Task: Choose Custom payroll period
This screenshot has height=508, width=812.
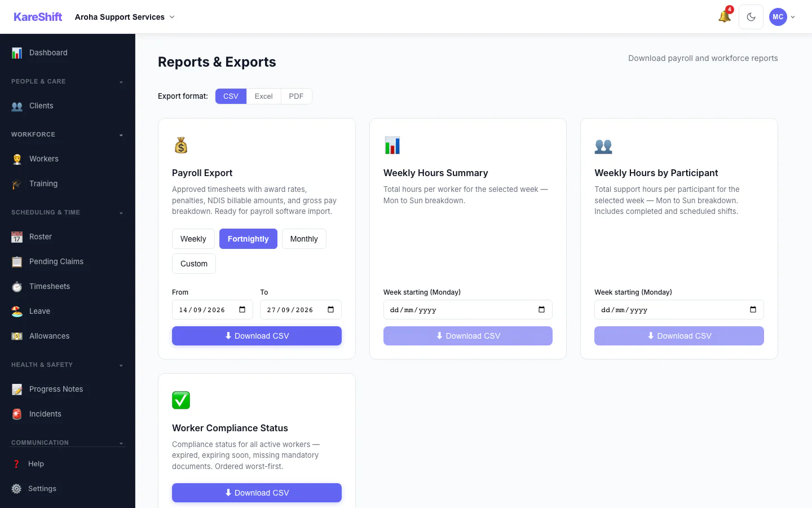Action: coord(194,264)
